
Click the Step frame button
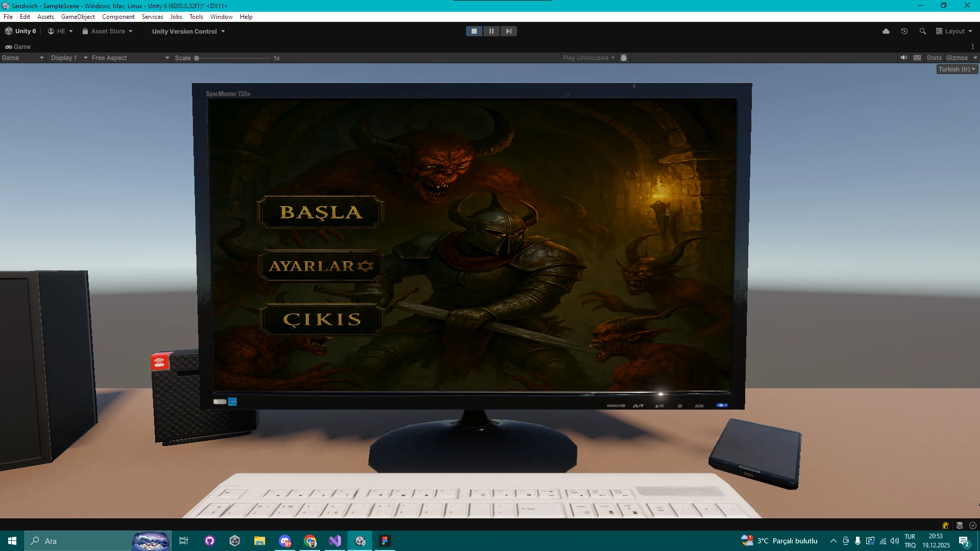pyautogui.click(x=508, y=31)
